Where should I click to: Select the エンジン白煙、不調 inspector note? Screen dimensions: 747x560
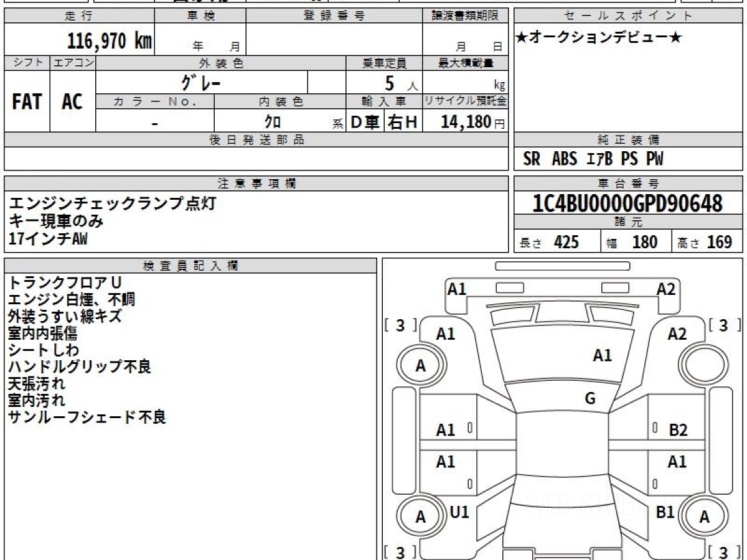pos(72,300)
